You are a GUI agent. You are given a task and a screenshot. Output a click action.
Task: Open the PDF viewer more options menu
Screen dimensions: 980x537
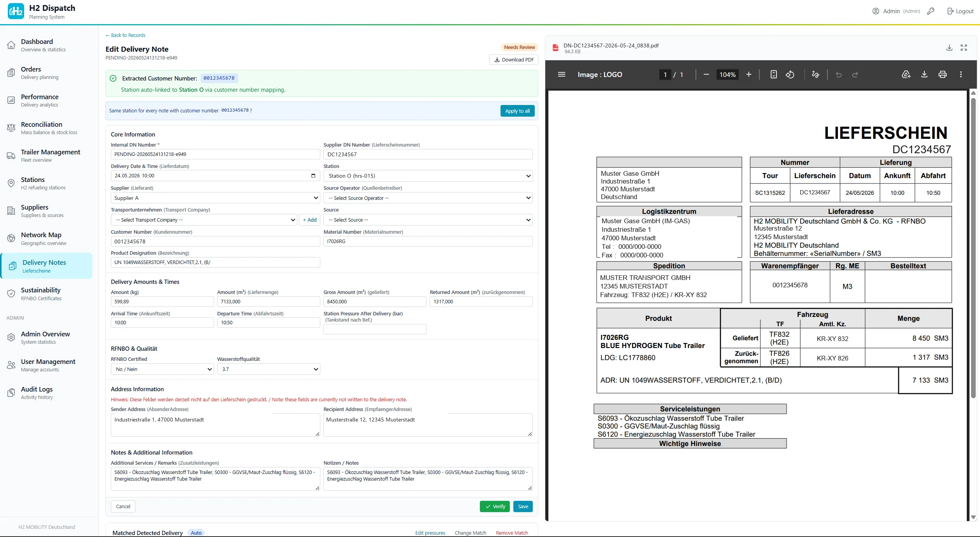click(961, 74)
